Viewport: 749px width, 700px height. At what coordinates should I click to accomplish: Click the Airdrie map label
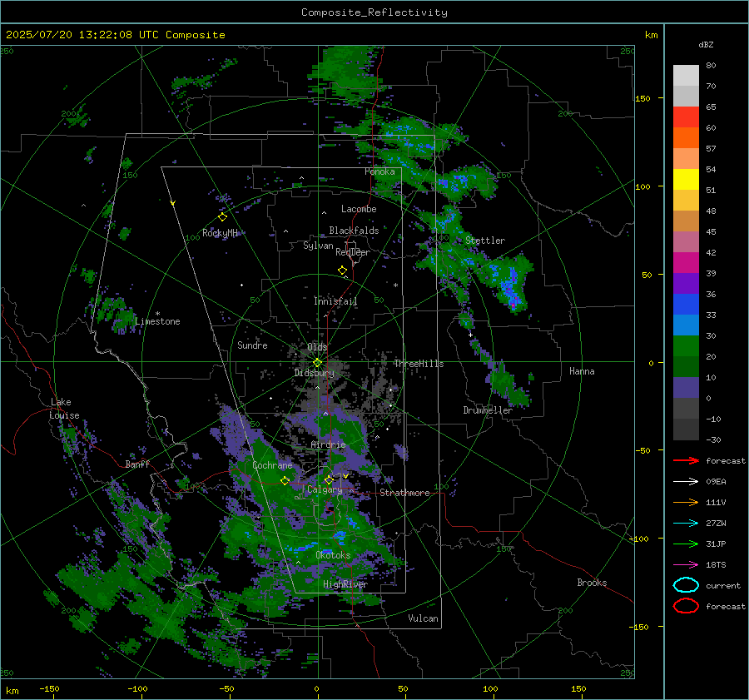pos(328,444)
